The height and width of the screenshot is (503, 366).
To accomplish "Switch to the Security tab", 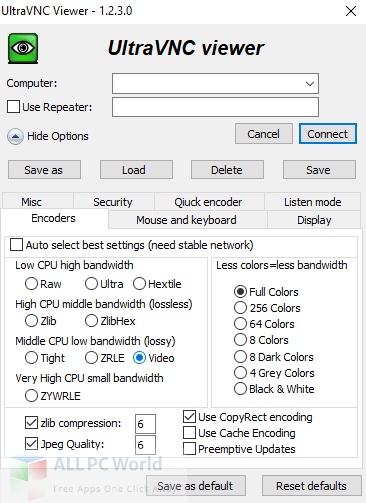I will tap(113, 202).
